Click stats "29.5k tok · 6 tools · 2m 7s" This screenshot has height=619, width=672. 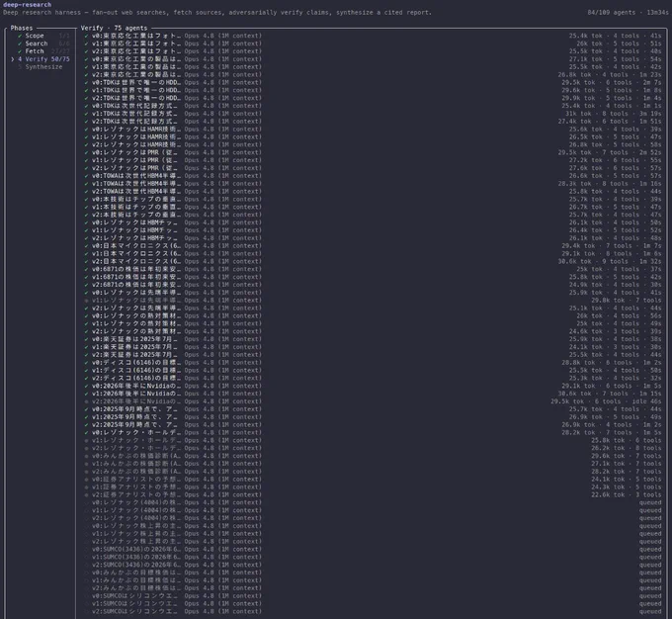pyautogui.click(x=612, y=82)
